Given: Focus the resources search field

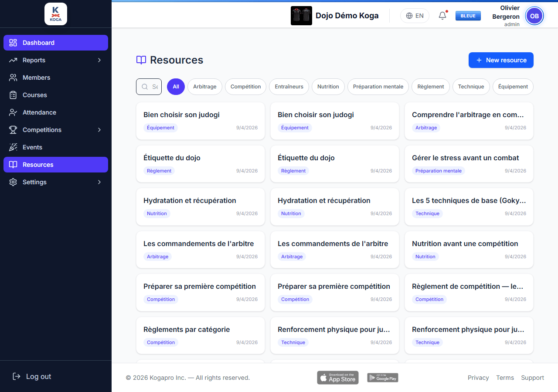Looking at the screenshot, I should (149, 87).
